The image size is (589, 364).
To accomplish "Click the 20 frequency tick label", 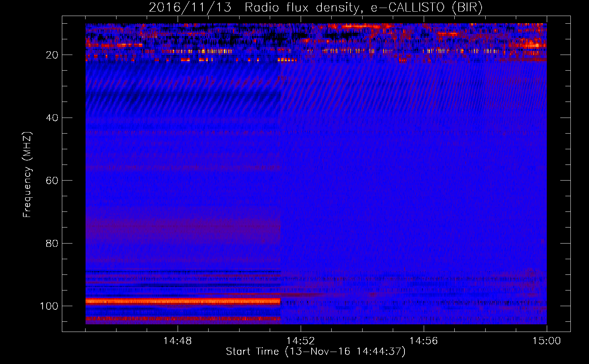I will click(x=52, y=55).
